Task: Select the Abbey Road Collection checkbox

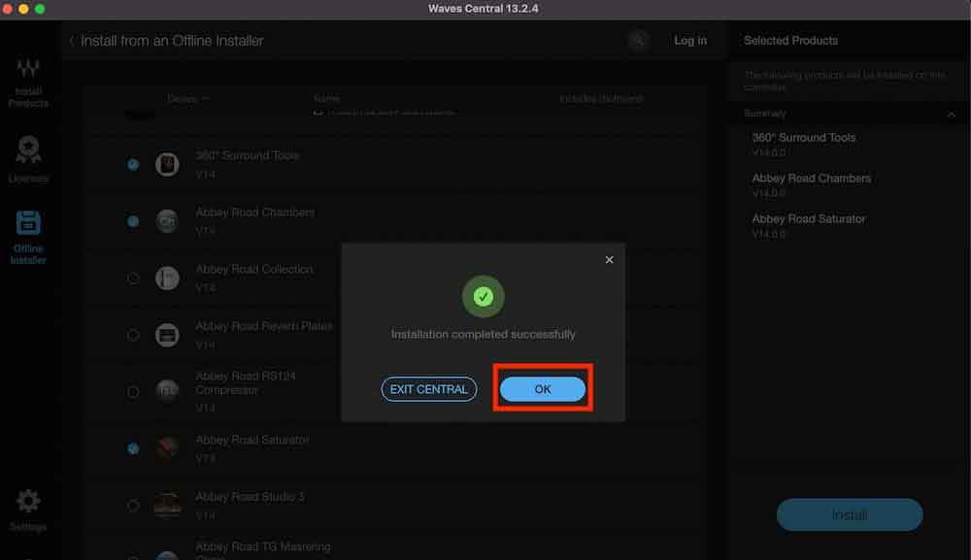Action: (133, 279)
